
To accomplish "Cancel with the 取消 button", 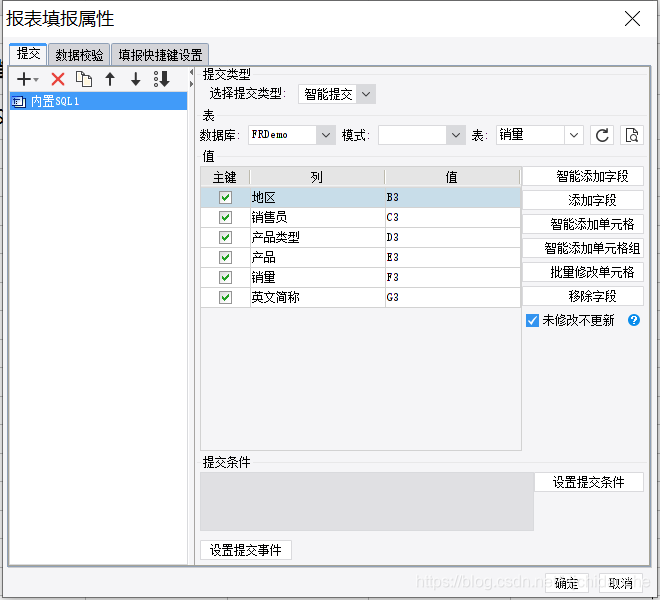I will tap(621, 583).
